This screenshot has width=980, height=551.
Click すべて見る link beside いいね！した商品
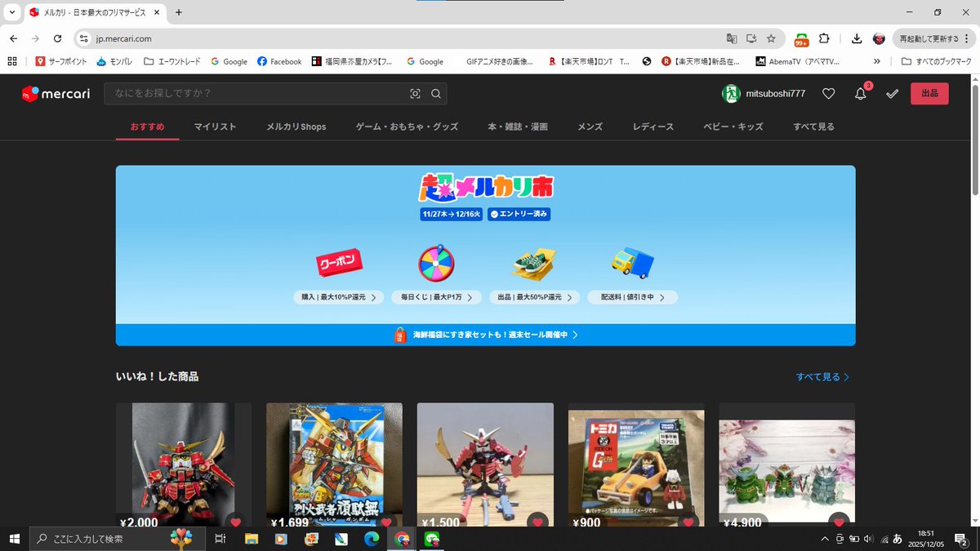(823, 377)
